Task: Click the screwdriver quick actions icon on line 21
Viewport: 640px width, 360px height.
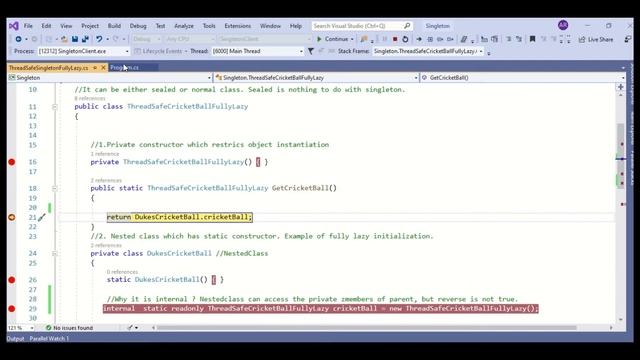Action: pos(42,218)
